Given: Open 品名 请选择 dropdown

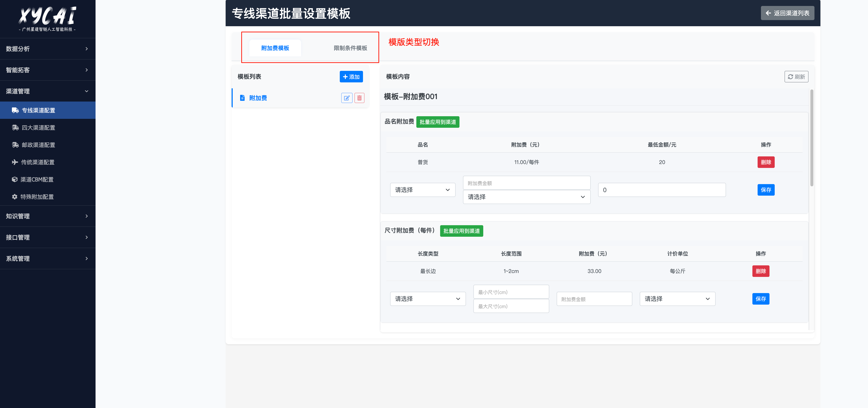Looking at the screenshot, I should pos(422,190).
